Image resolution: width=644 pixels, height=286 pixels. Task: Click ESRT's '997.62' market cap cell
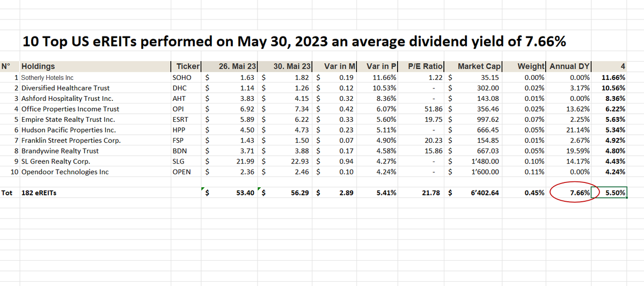pyautogui.click(x=474, y=119)
